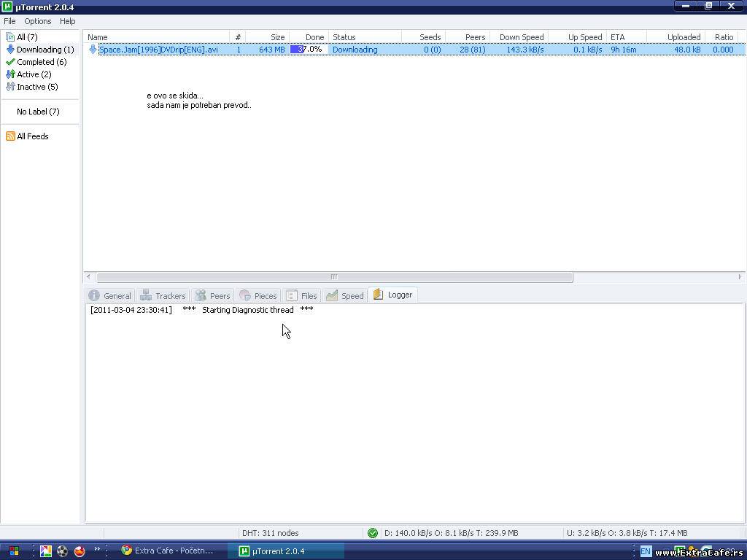
Task: Switch to the Peers tab
Action: click(213, 296)
